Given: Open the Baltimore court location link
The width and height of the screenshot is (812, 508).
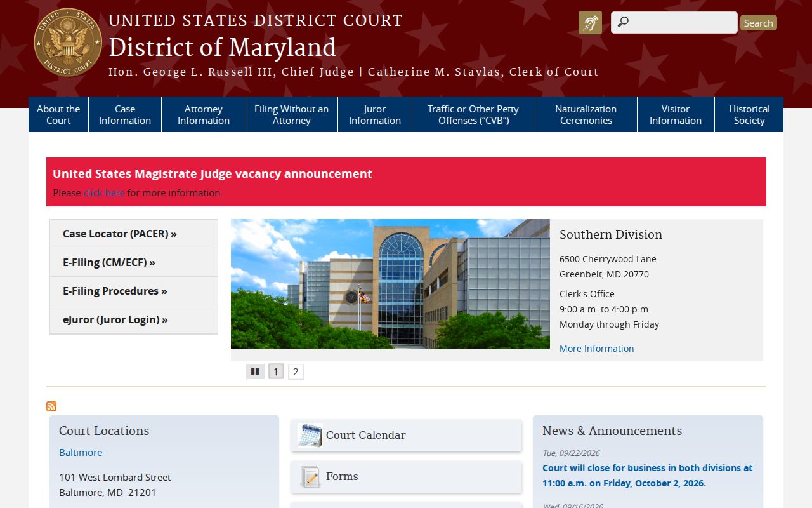Looking at the screenshot, I should [x=81, y=452].
